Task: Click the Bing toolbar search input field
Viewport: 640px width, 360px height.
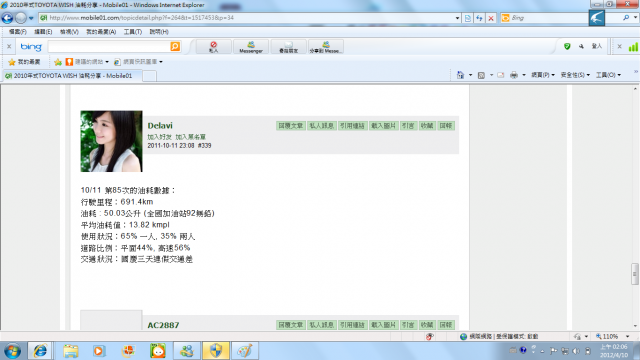Action: [109, 47]
